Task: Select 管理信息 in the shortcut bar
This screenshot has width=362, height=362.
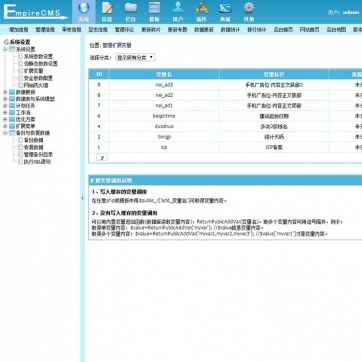Action: pyautogui.click(x=45, y=30)
